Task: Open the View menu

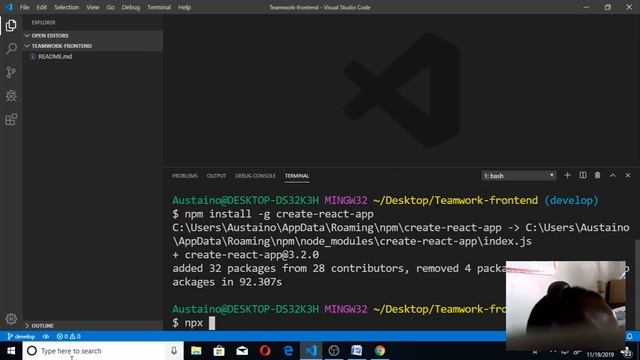Action: 93,7
